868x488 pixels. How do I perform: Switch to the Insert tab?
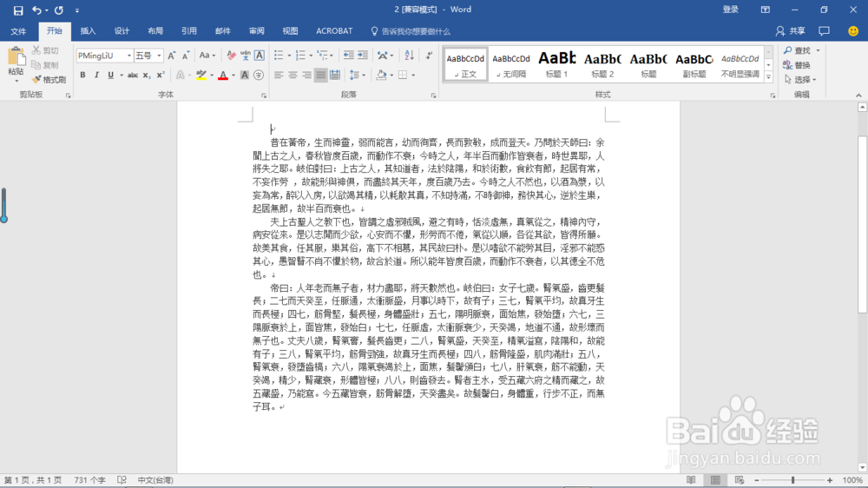click(88, 31)
